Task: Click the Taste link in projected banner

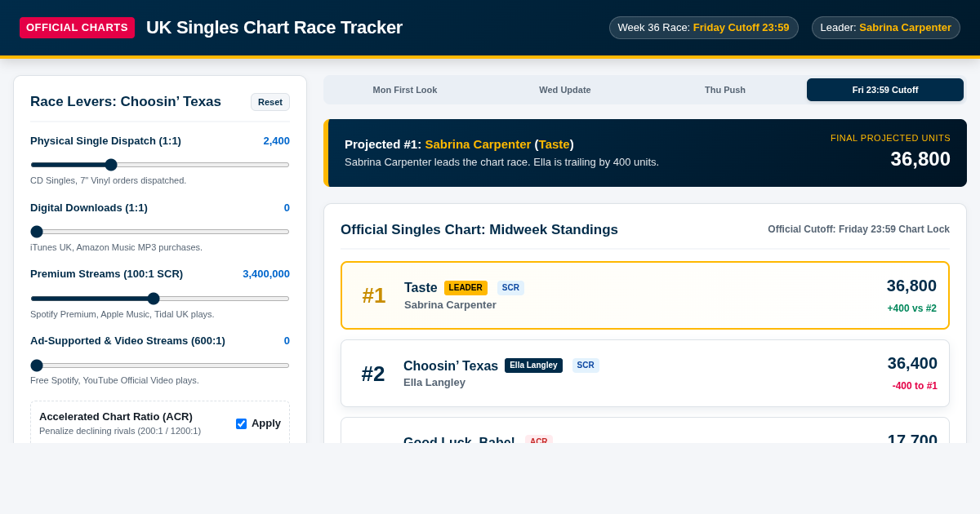Action: click(554, 144)
